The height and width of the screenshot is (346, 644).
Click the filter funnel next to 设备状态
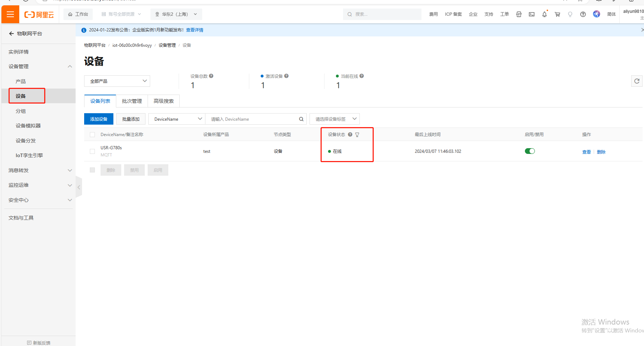(x=357, y=135)
